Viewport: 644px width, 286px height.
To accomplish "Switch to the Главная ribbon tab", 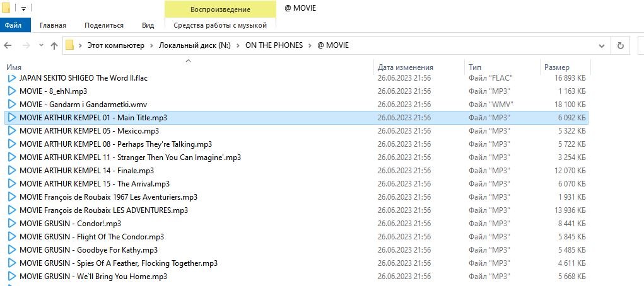I will [x=53, y=25].
